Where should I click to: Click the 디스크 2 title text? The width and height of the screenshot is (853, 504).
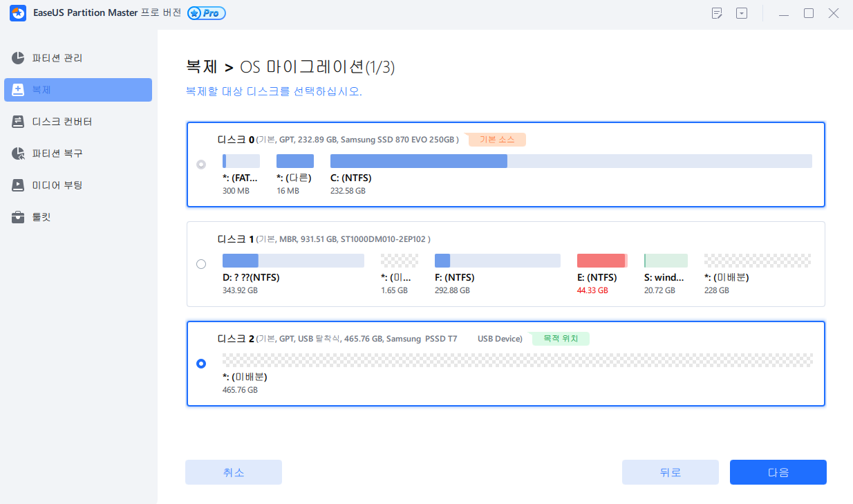tap(236, 339)
